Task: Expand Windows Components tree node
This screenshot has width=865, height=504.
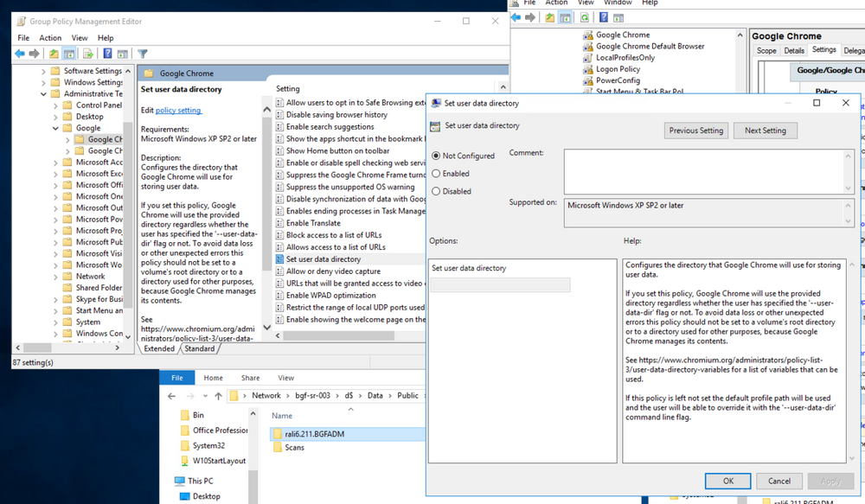Action: 55,334
